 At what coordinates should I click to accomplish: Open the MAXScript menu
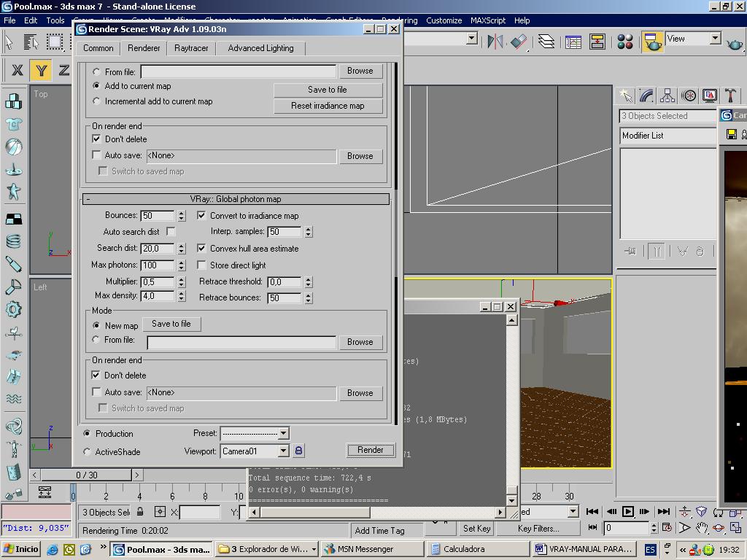pyautogui.click(x=487, y=20)
